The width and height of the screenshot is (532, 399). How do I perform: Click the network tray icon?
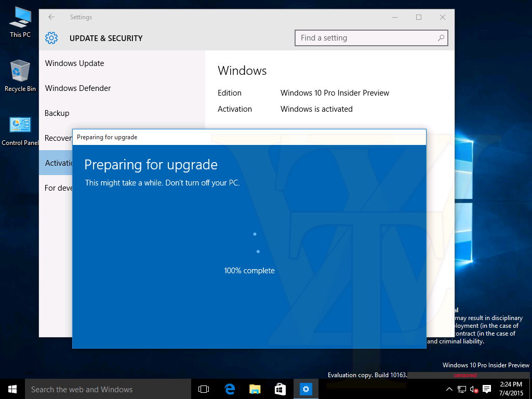click(461, 389)
